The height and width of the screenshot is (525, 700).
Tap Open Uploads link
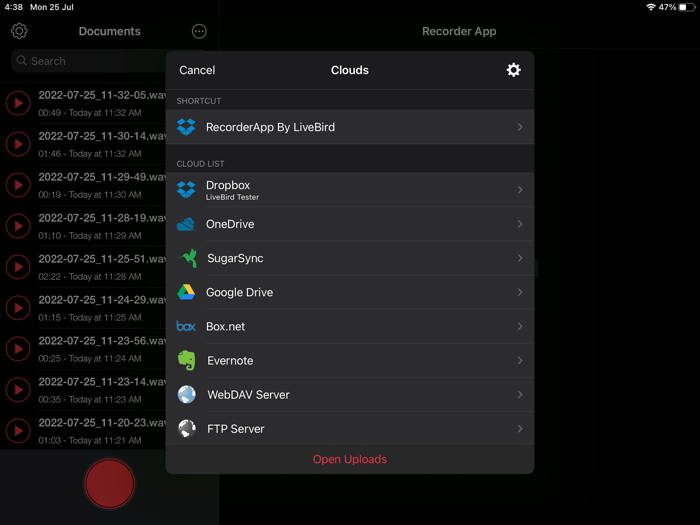point(350,459)
